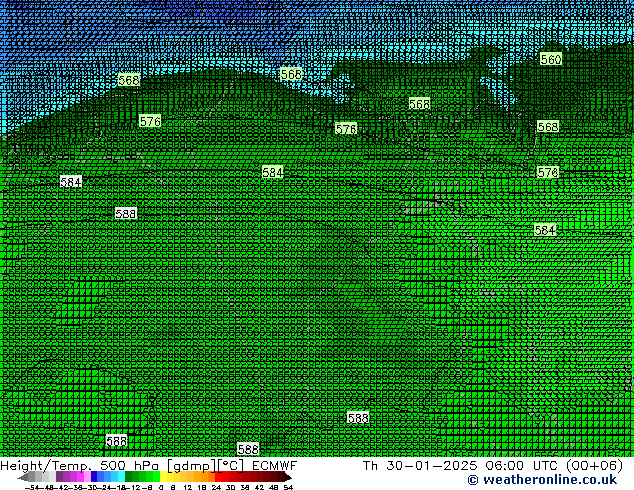
Task: Pick the magenta swatch above legend value -38
Action: pyautogui.click(x=80, y=477)
